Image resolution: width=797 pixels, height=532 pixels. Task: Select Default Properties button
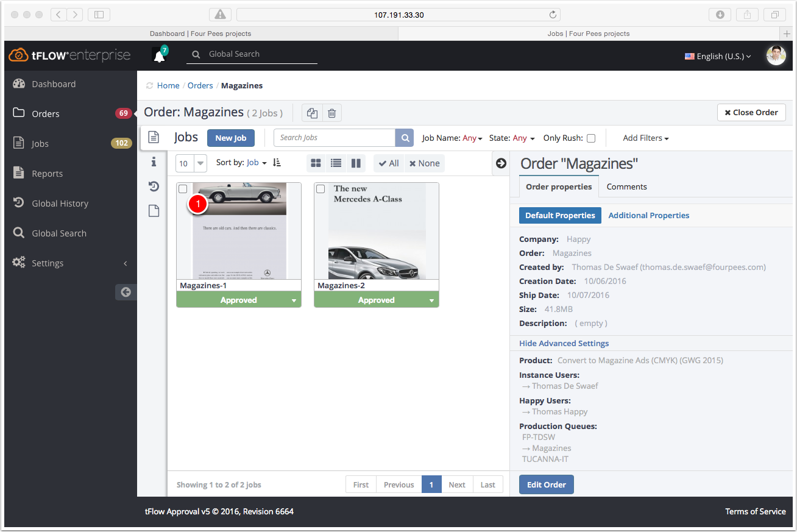(560, 216)
